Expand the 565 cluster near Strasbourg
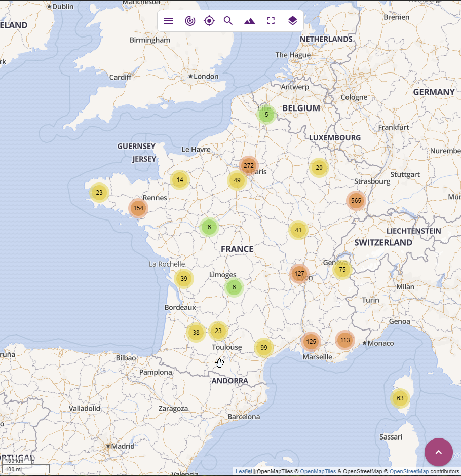Viewport: 461px width, 476px height. (x=356, y=201)
